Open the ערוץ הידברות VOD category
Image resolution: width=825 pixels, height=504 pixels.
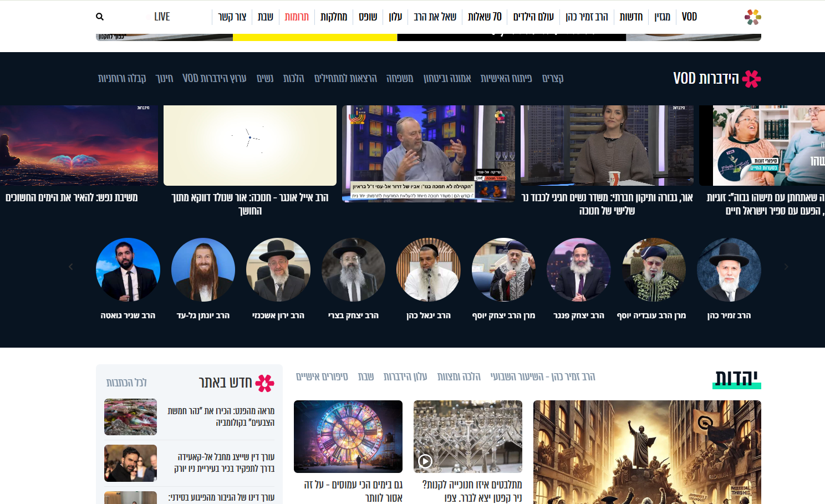point(214,78)
